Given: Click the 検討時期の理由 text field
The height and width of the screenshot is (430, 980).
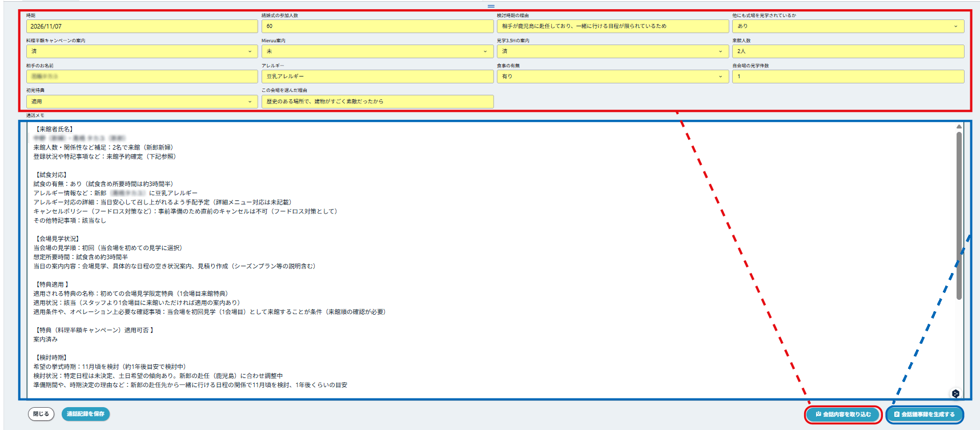Looking at the screenshot, I should [612, 26].
